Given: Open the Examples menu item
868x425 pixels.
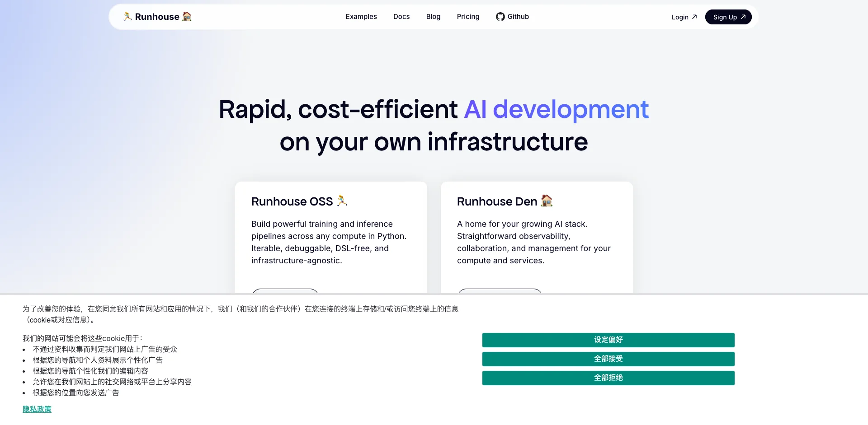Looking at the screenshot, I should pyautogui.click(x=361, y=17).
